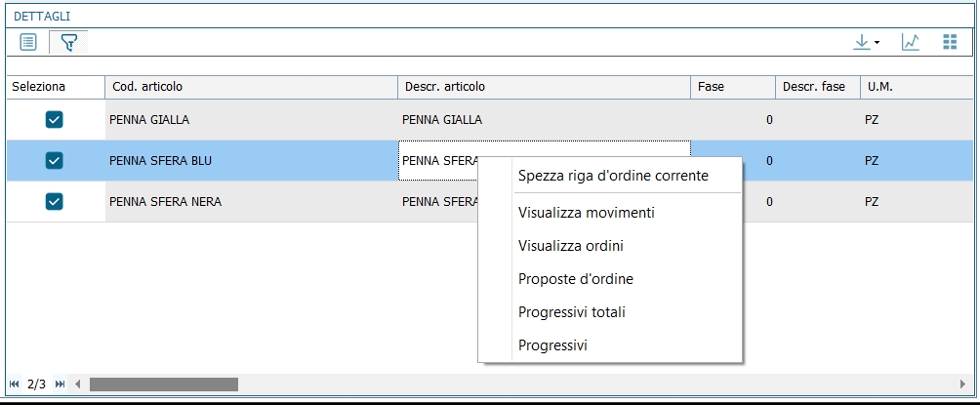
Task: Jump to first record navigation icon
Action: tap(14, 385)
